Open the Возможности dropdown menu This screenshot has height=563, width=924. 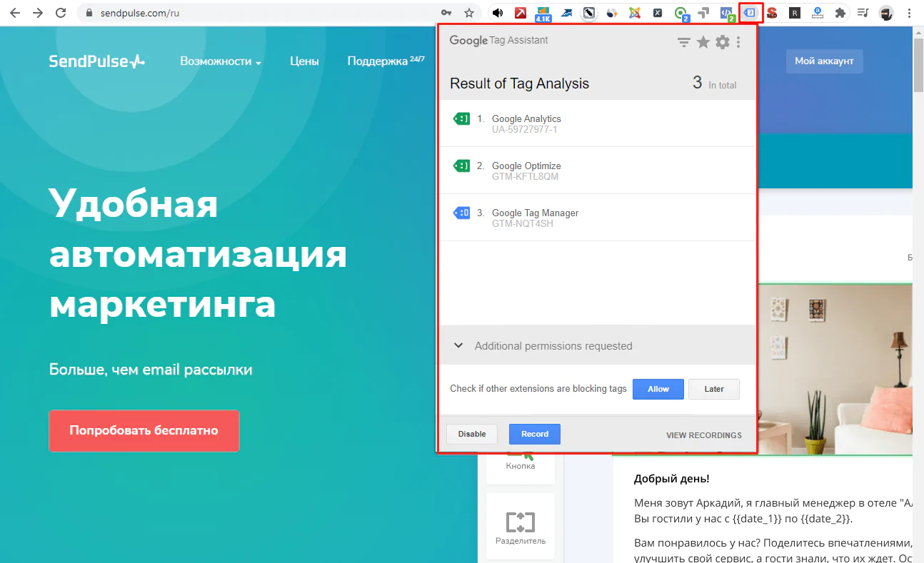click(220, 61)
